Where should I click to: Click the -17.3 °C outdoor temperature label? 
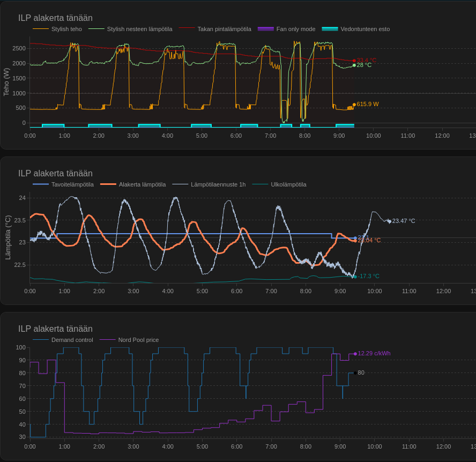pyautogui.click(x=368, y=277)
